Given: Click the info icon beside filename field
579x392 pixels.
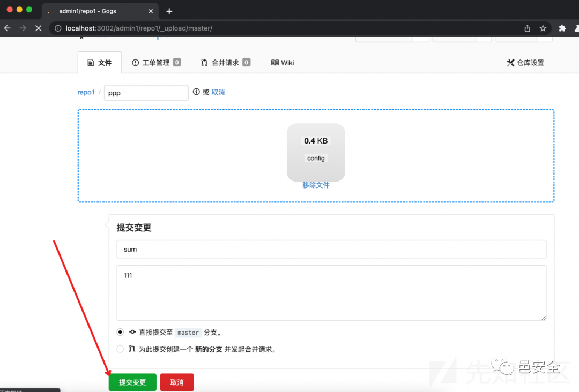Looking at the screenshot, I should click(x=197, y=92).
